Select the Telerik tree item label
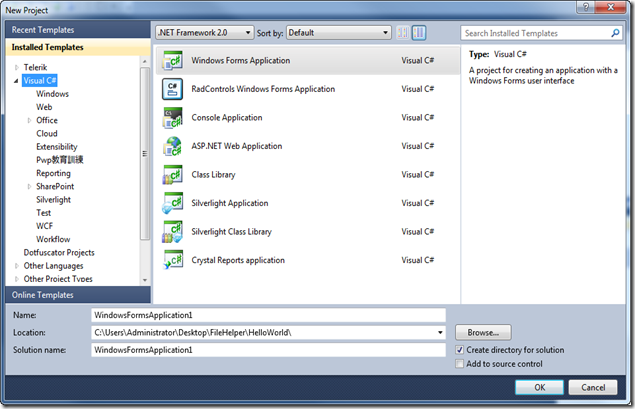Screen dimensions: 635x409 click(35, 68)
